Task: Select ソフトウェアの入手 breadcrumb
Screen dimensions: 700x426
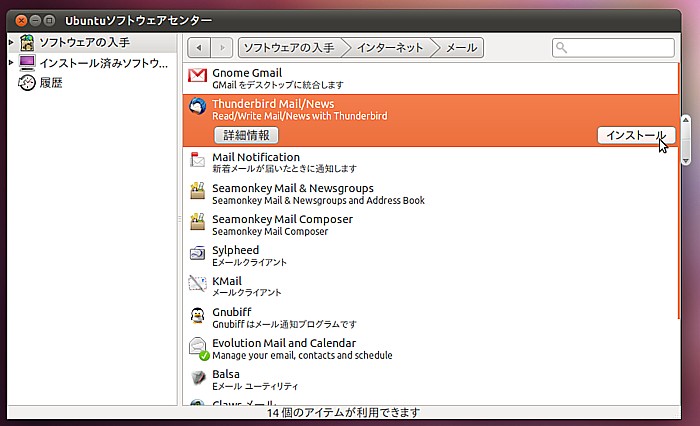Action: tap(291, 48)
